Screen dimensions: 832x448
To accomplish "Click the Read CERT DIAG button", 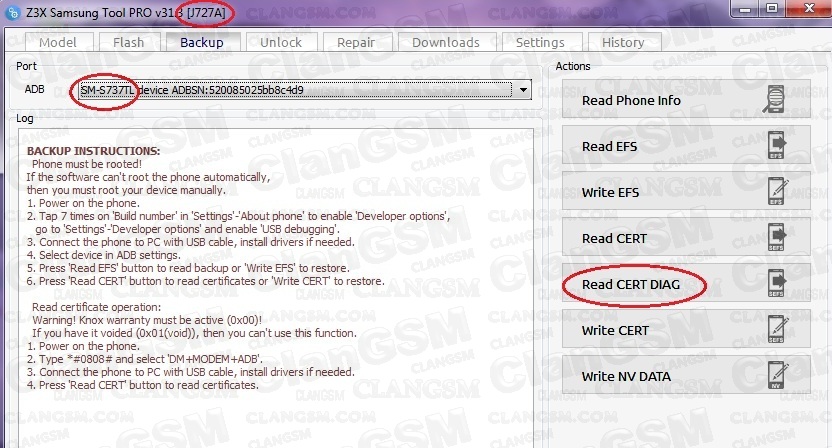I will click(686, 283).
